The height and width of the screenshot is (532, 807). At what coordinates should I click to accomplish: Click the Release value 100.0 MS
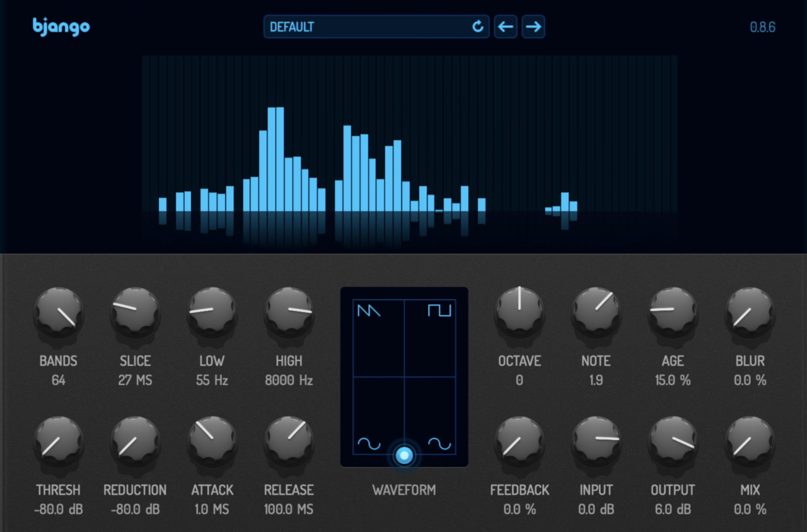(289, 509)
